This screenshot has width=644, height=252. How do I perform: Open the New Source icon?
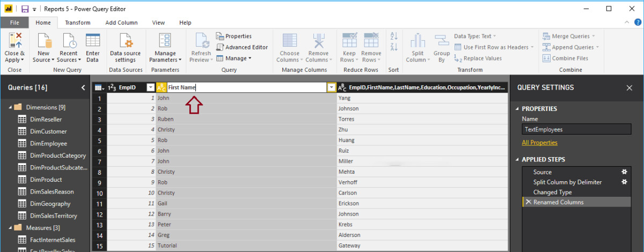43,41
